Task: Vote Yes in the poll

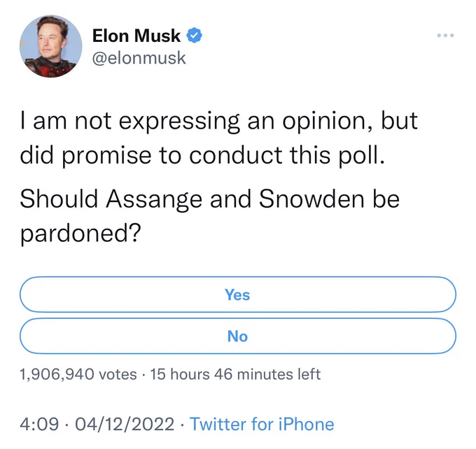Action: (x=238, y=294)
